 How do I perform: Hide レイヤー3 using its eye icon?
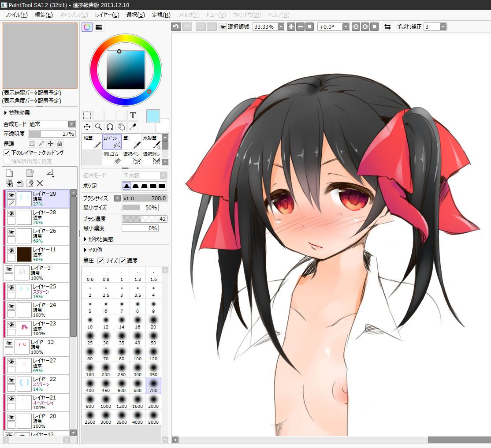pos(9,269)
